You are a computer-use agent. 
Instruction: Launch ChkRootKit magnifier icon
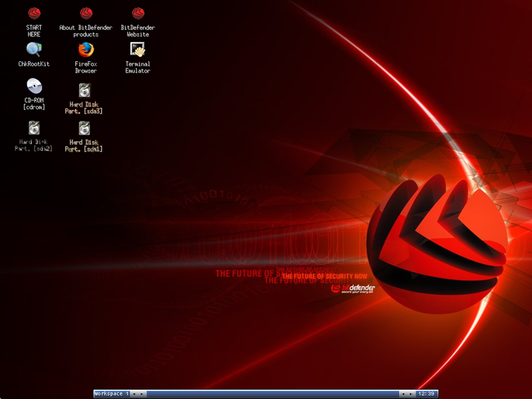point(34,49)
